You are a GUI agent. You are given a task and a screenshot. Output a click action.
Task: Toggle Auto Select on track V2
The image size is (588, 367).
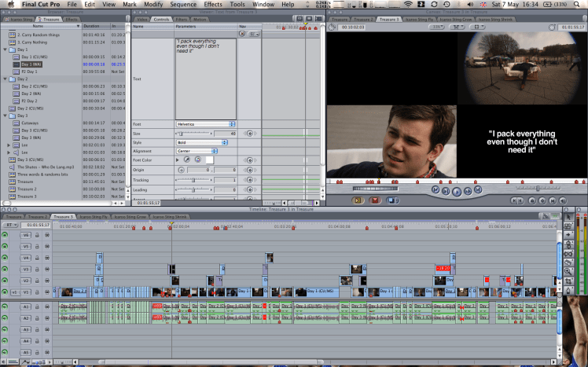coord(47,280)
